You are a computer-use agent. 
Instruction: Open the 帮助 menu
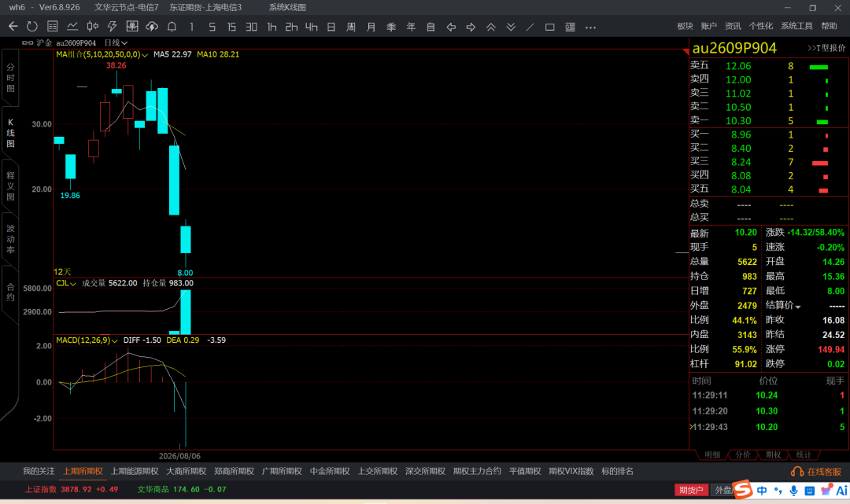[x=829, y=26]
